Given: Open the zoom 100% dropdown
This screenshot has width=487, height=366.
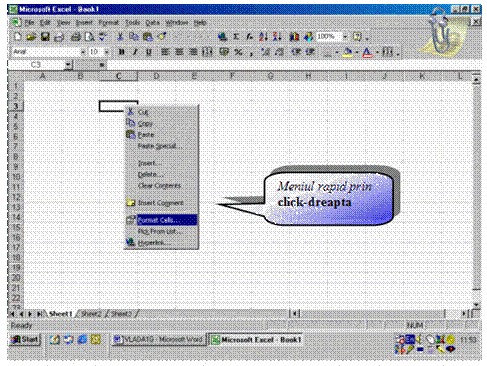Looking at the screenshot, I should tap(345, 36).
